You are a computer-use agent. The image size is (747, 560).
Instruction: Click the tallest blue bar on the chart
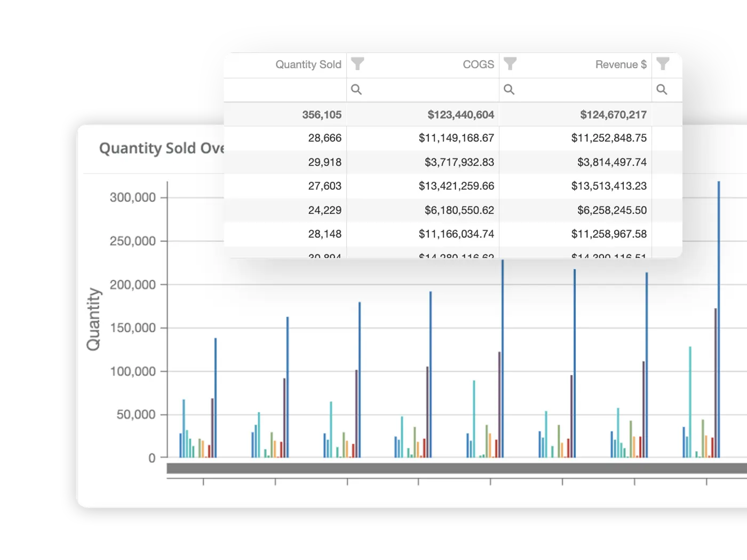coord(719,320)
